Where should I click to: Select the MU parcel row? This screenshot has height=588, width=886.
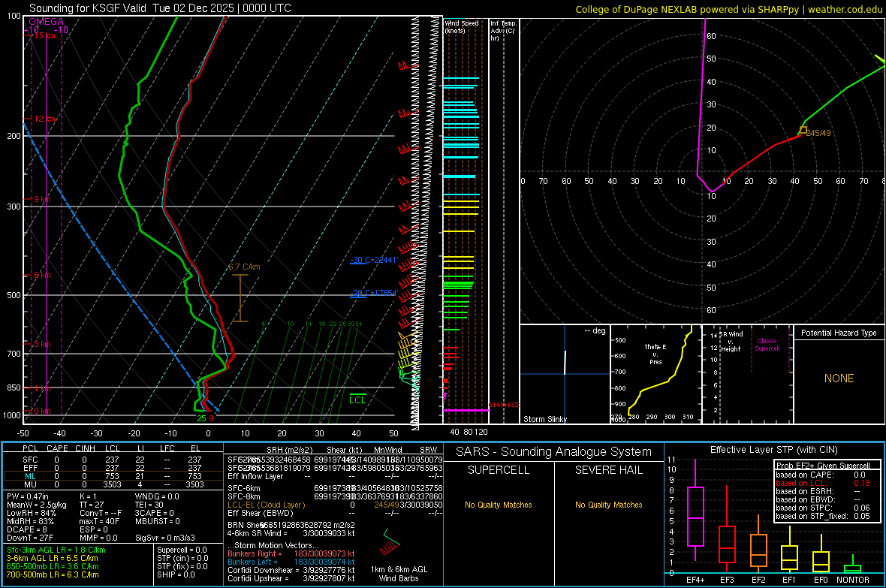(x=112, y=484)
